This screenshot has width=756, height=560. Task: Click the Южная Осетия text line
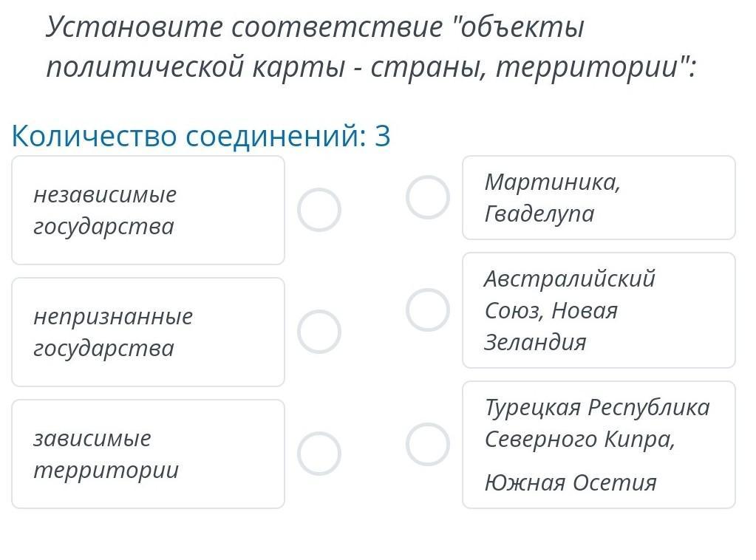click(x=571, y=483)
